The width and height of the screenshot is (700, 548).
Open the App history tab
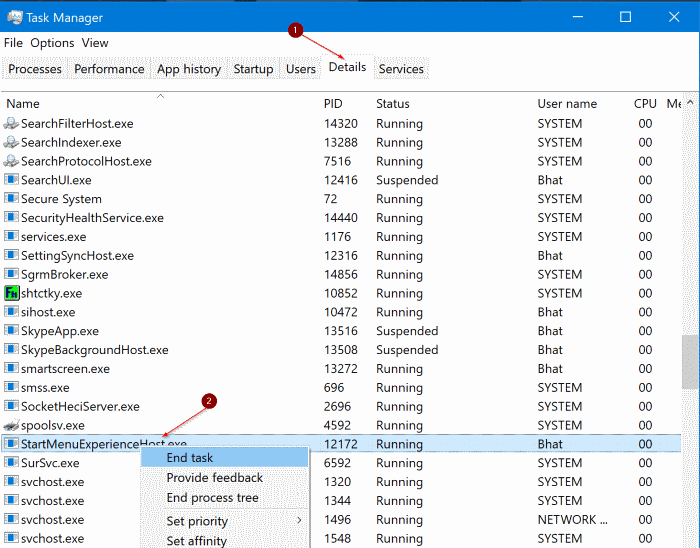pyautogui.click(x=189, y=69)
